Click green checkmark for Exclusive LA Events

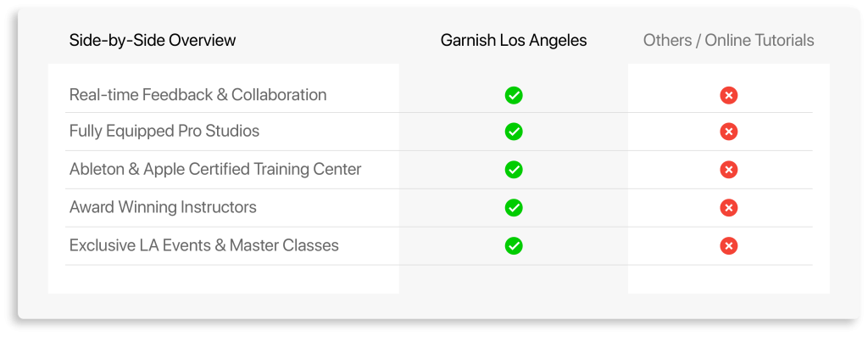(x=514, y=245)
